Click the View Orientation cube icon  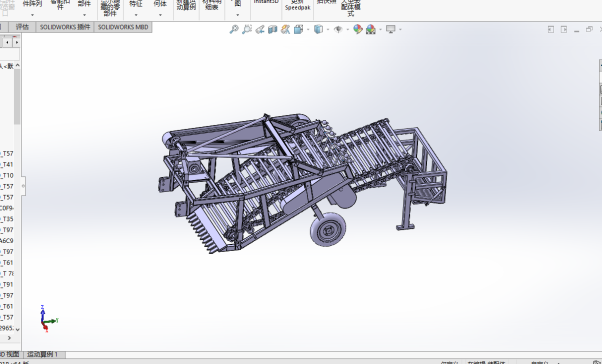tap(298, 29)
